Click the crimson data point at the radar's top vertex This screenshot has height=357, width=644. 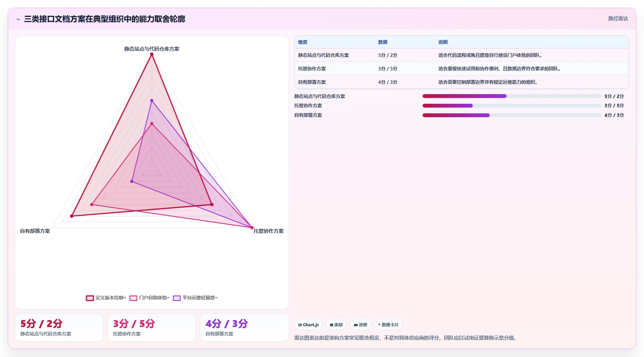[152, 55]
